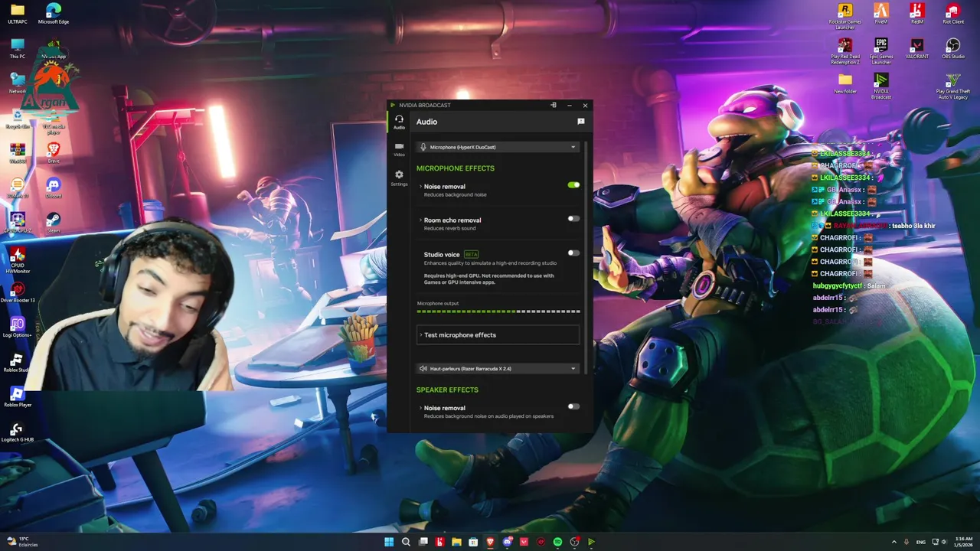The height and width of the screenshot is (551, 980).
Task: Show hidden system tray icons
Action: 894,542
